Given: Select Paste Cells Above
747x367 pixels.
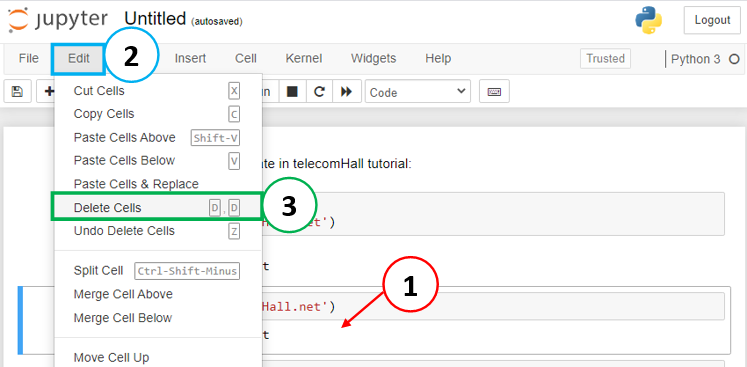Looking at the screenshot, I should tap(158, 137).
